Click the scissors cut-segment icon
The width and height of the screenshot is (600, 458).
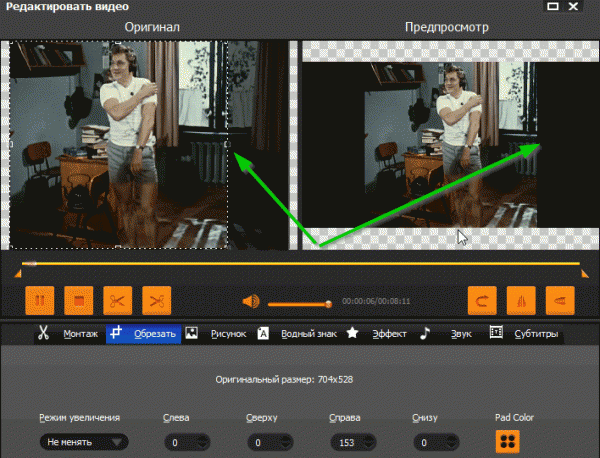click(x=117, y=300)
